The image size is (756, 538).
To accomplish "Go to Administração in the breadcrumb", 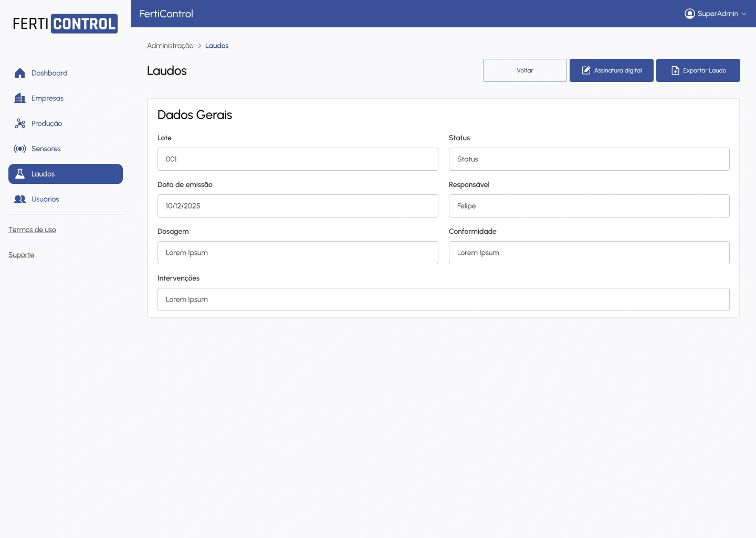I will coord(170,46).
